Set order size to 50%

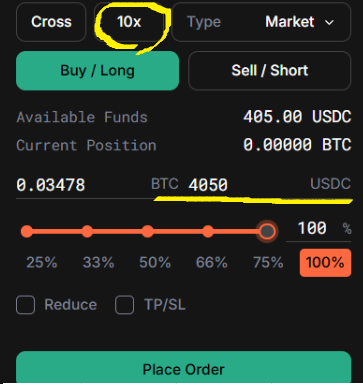(x=155, y=262)
